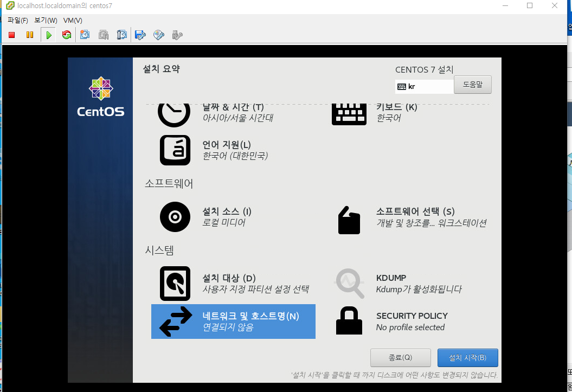The image size is (572, 392).
Task: Click the 'No profile selected' status text
Action: click(410, 327)
